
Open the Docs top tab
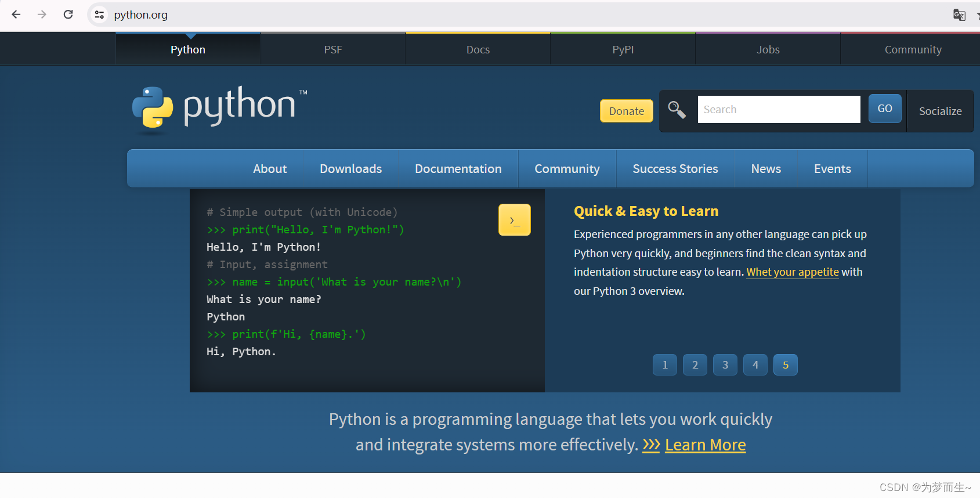pos(478,49)
